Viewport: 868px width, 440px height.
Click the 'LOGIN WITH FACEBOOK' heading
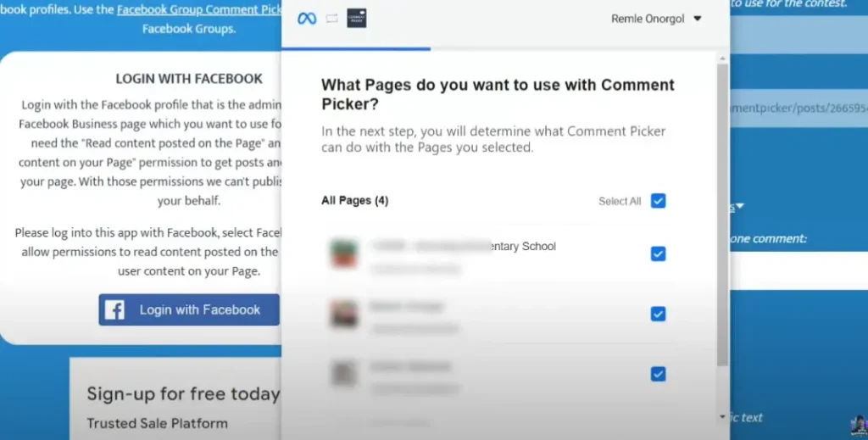[x=189, y=79]
